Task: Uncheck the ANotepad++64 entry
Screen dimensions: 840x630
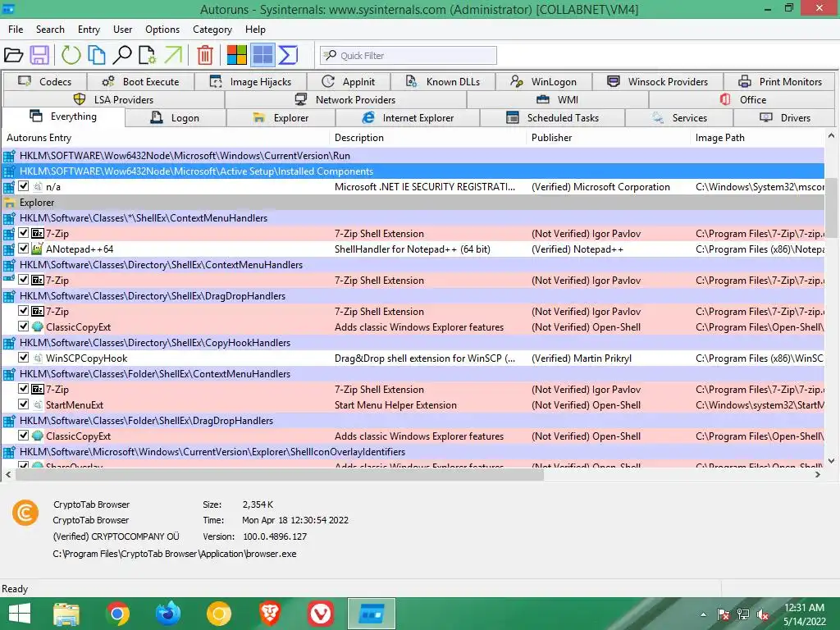Action: [23, 248]
